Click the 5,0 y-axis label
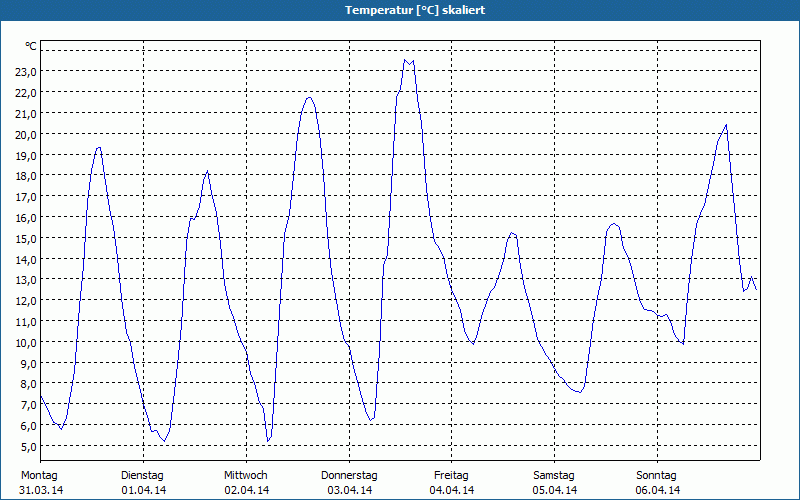 click(x=28, y=447)
